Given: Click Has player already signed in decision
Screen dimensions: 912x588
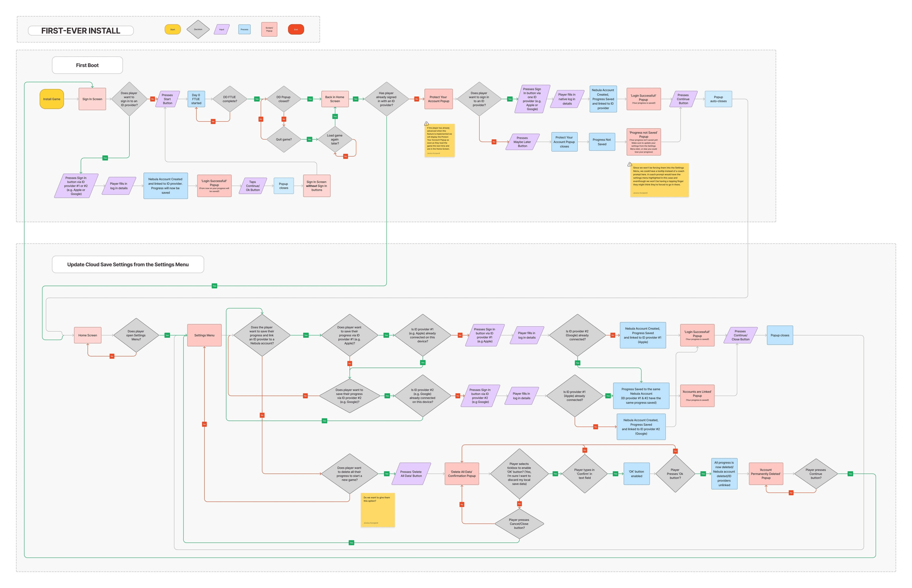Looking at the screenshot, I should (386, 99).
